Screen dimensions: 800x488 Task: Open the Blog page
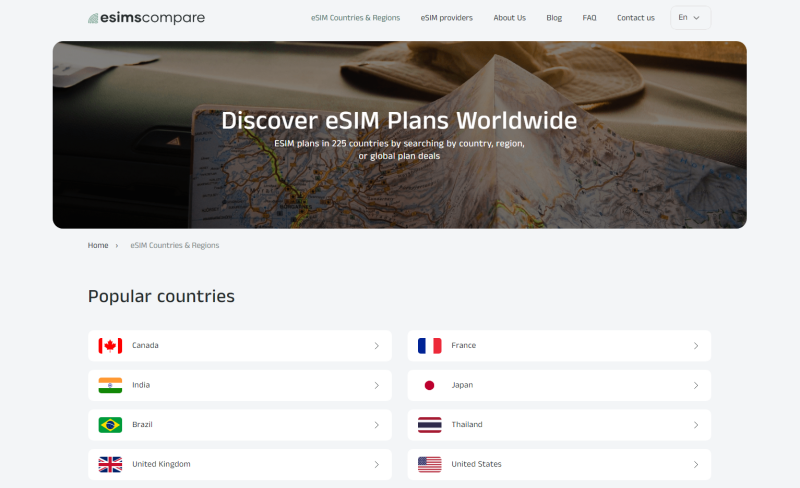point(554,18)
